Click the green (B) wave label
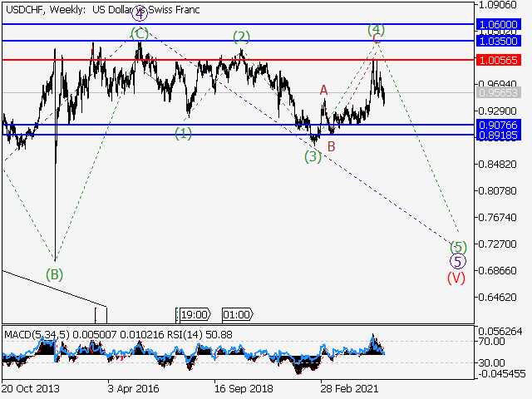 [54, 274]
